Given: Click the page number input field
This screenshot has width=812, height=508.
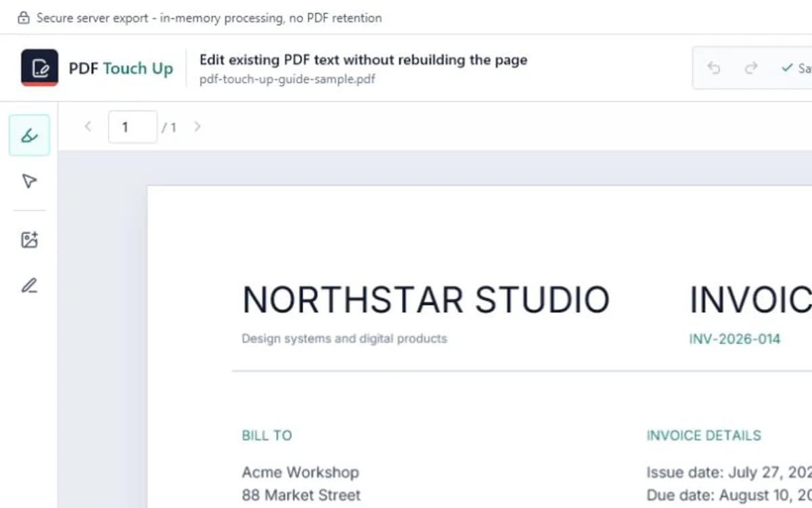Looking at the screenshot, I should (x=133, y=127).
